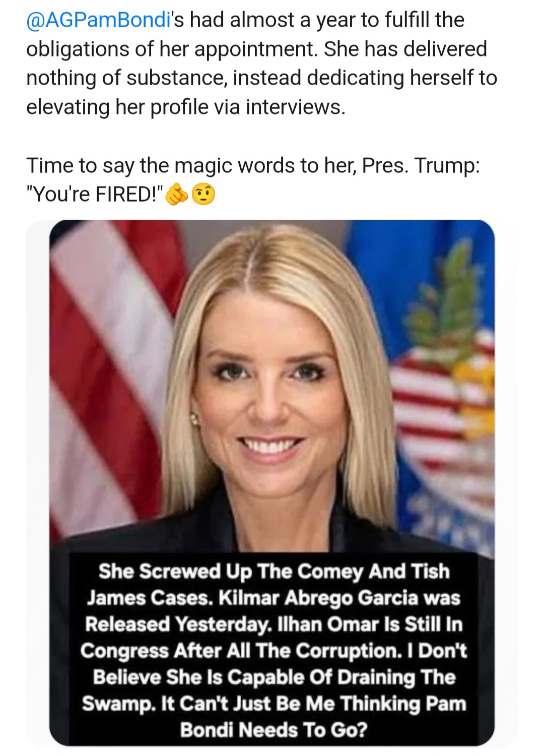
Task: Click the raised eyebrow face emoji
Action: [203, 195]
